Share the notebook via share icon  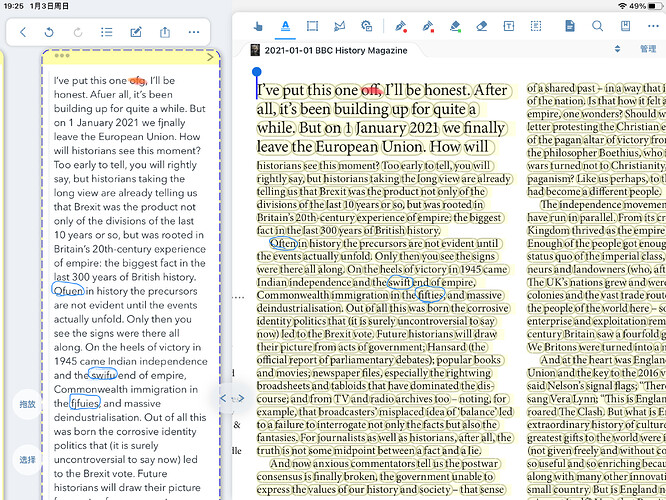click(165, 32)
